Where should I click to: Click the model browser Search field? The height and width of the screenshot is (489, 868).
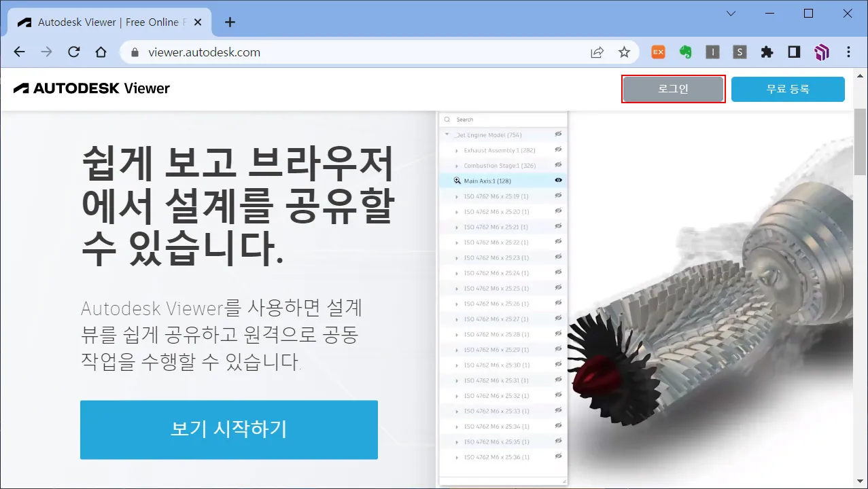(503, 120)
